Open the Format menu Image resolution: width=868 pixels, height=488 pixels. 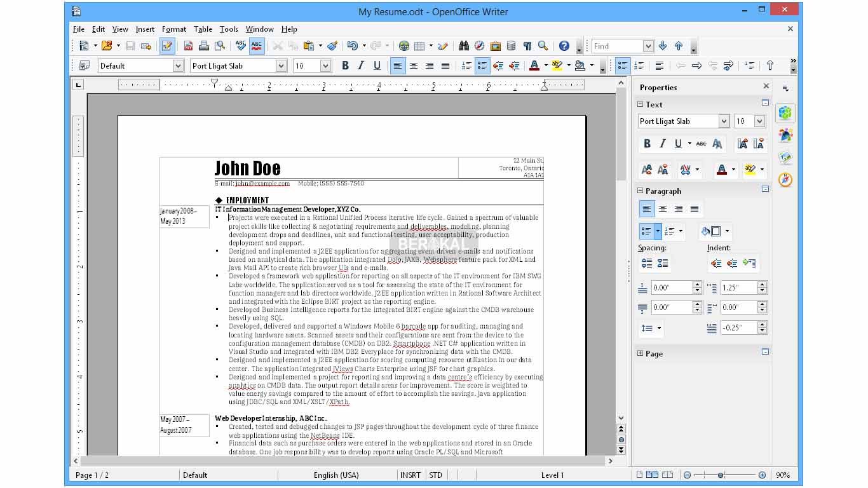[173, 29]
